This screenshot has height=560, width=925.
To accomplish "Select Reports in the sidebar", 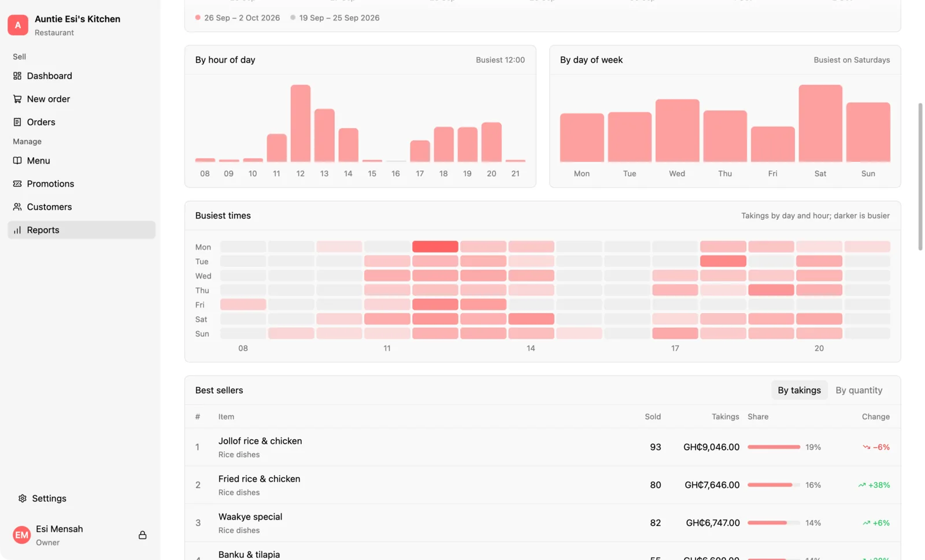I will point(82,230).
